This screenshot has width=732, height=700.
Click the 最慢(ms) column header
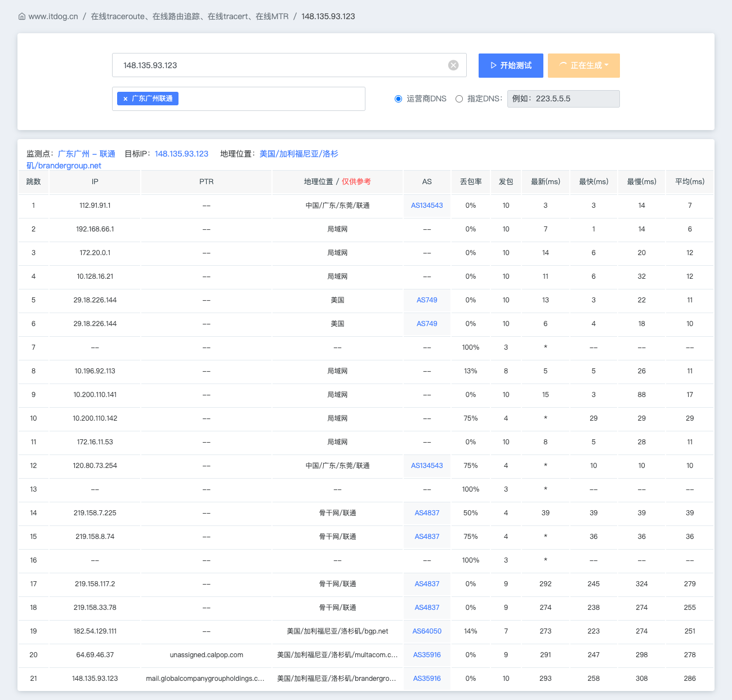642,182
